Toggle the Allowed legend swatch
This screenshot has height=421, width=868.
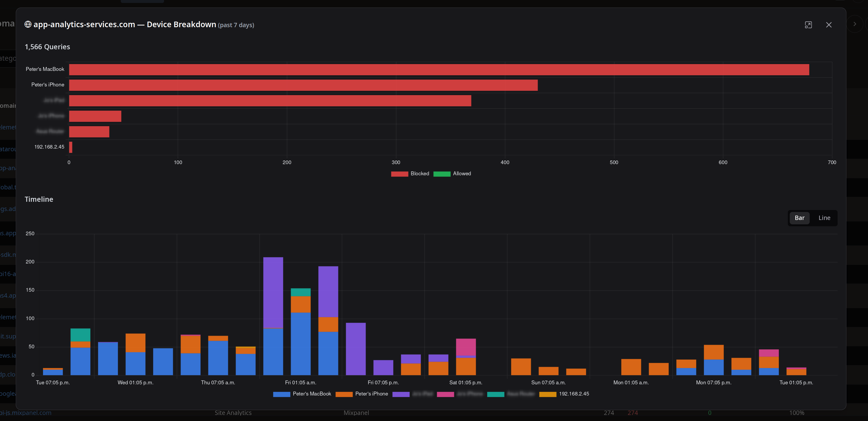pos(442,174)
